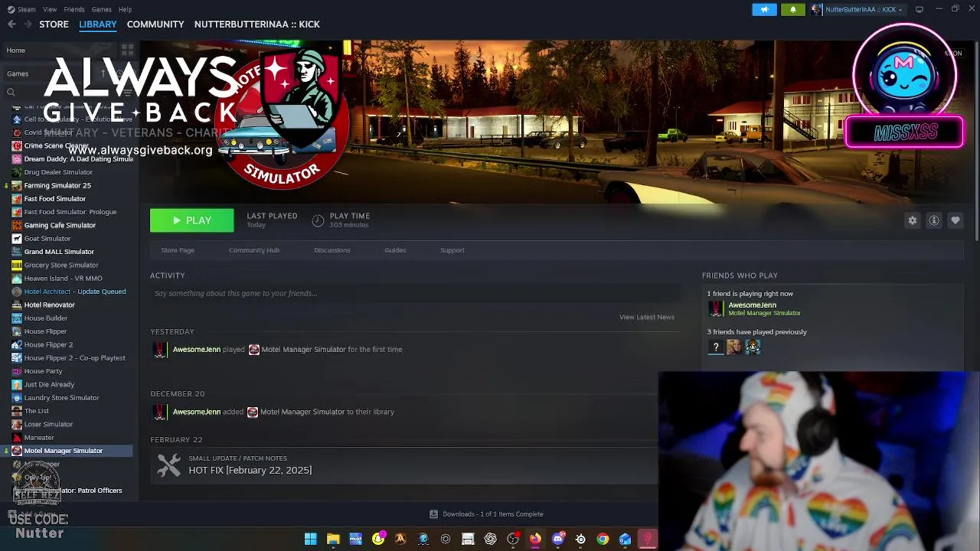Open the Windows Start menu

(311, 539)
